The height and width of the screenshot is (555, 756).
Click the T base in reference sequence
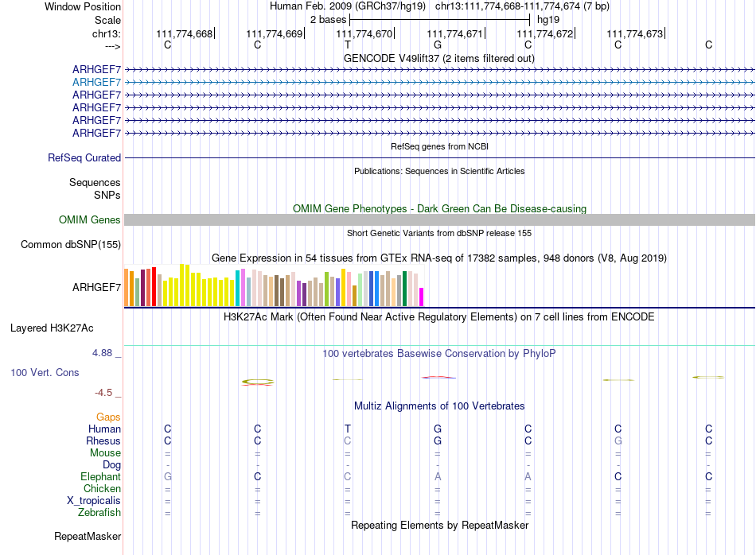348,45
